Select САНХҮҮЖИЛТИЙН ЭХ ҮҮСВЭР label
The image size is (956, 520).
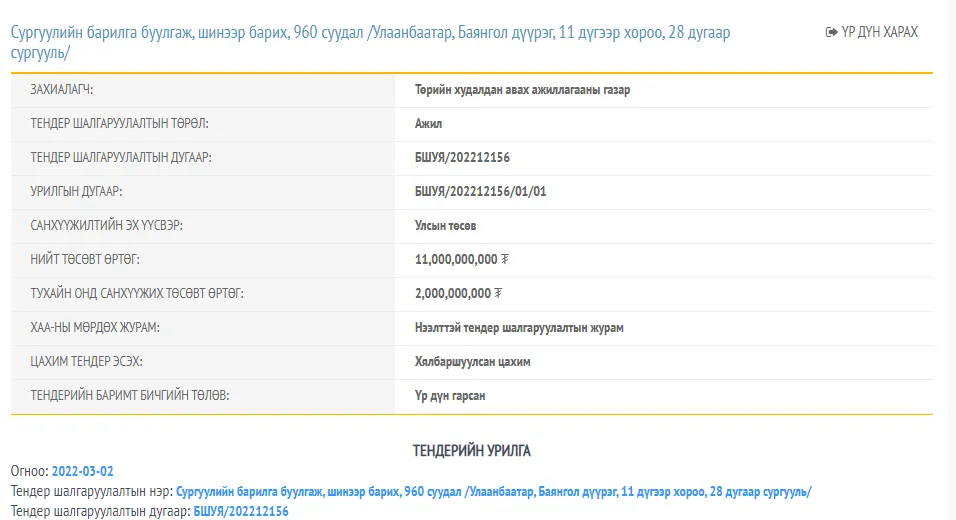(x=107, y=226)
